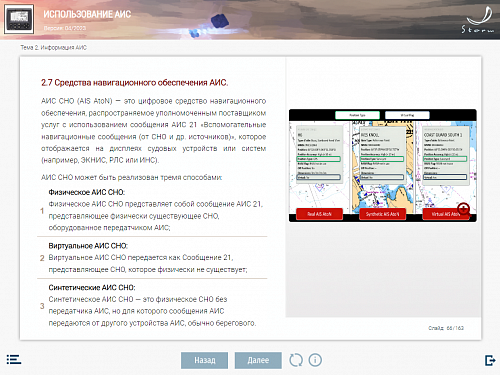The height and width of the screenshot is (375, 500).
Task: Select the Synthetic AIS AtoN red label
Action: pos(383,214)
